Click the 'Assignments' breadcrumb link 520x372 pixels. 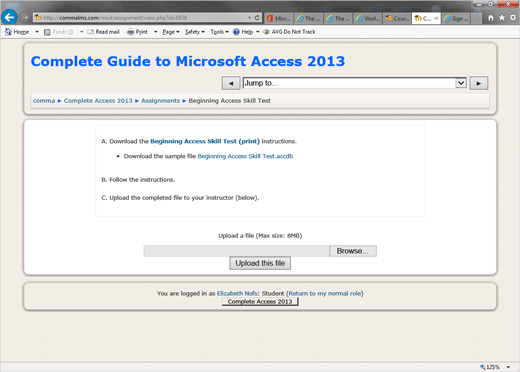160,101
